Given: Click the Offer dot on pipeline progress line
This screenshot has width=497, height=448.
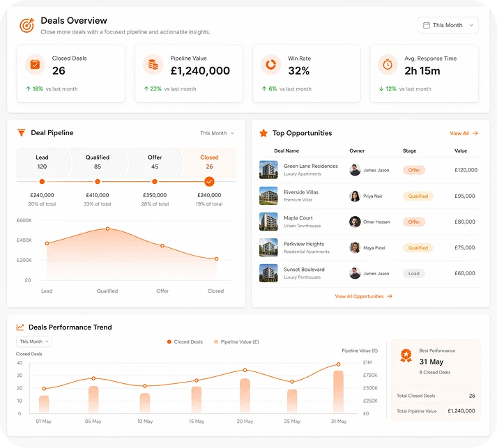Looking at the screenshot, I should point(155,182).
